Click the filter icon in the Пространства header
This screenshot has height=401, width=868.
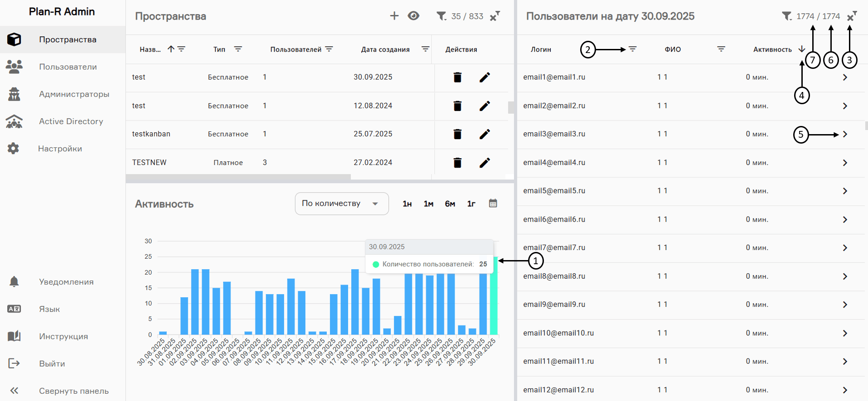click(441, 16)
